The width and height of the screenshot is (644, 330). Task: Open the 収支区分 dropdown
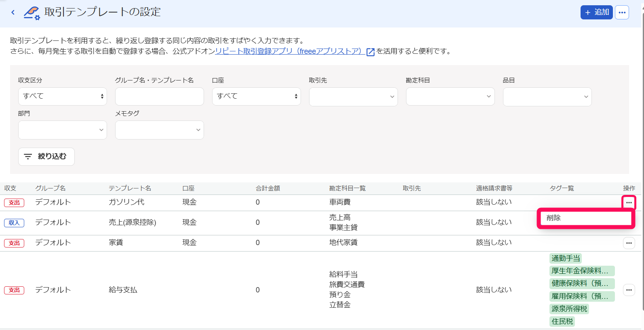point(63,96)
